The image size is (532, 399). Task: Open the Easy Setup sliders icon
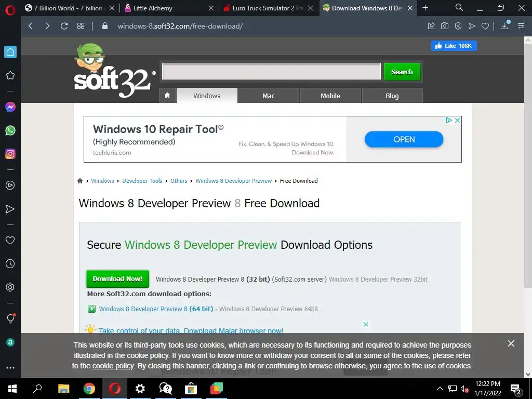(521, 26)
